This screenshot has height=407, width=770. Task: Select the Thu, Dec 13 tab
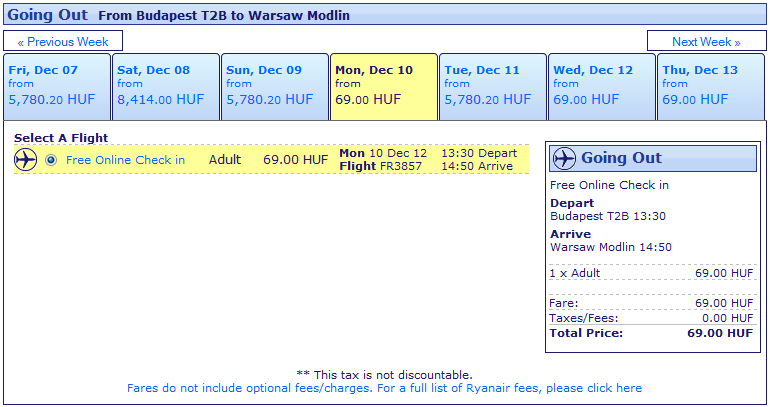click(711, 86)
